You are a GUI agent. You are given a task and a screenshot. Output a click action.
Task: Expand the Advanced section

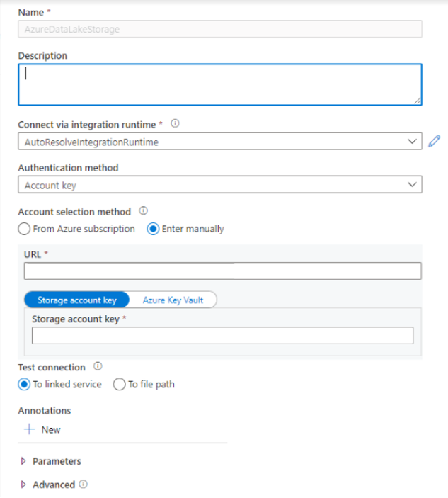point(53,485)
